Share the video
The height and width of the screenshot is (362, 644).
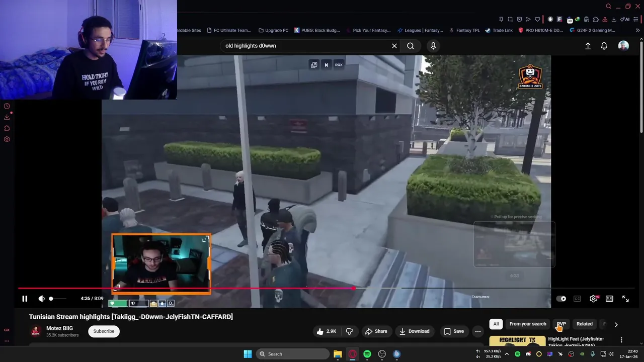(x=376, y=331)
